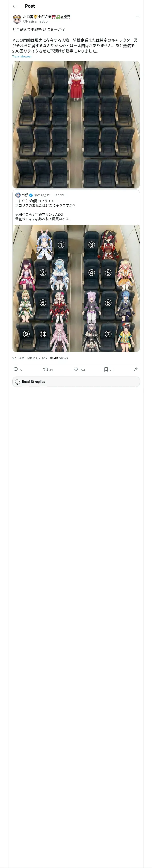Click the reply speech bubble icon
Screen dimensions: 152x868
tap(16, 369)
